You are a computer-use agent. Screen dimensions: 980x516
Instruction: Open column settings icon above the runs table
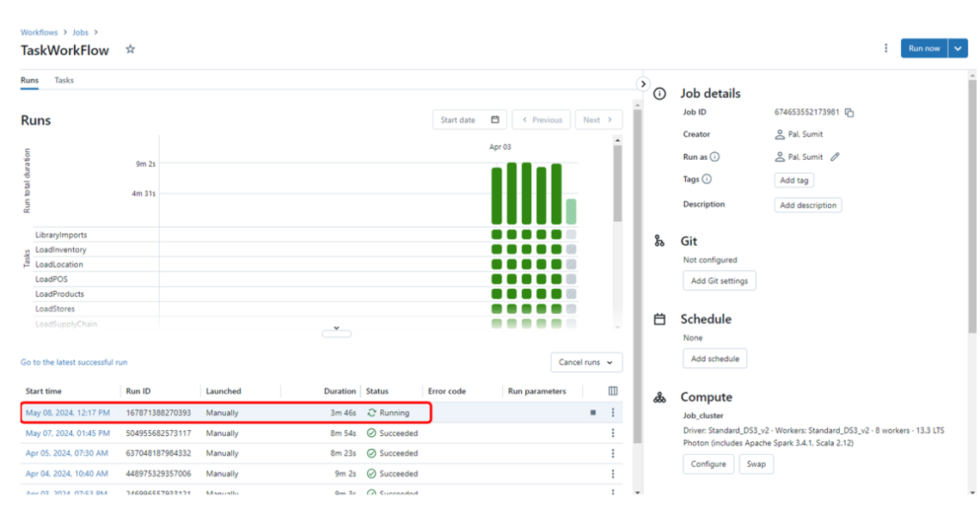point(612,390)
